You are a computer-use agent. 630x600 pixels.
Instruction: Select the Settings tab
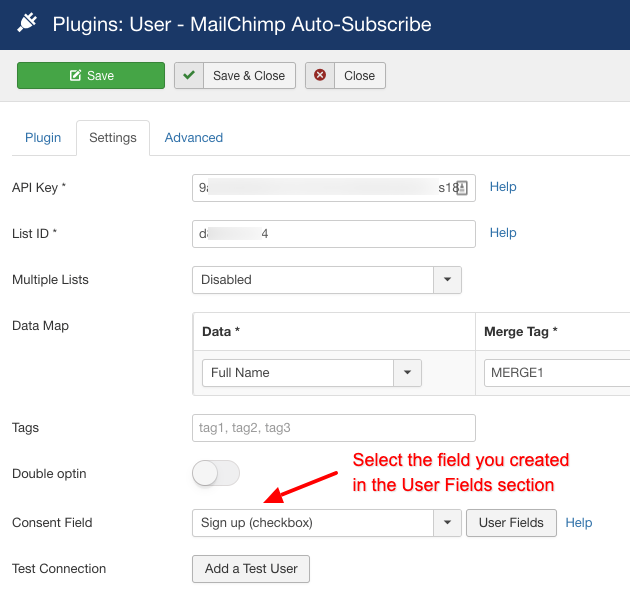click(113, 138)
